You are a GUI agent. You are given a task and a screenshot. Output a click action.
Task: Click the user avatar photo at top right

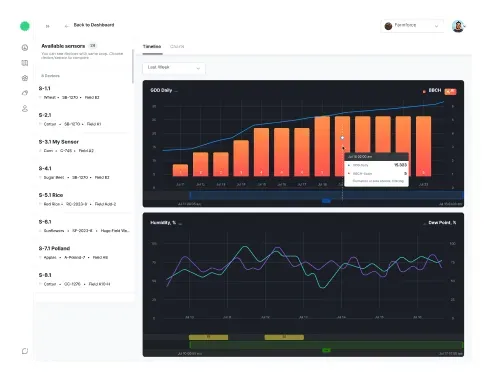(458, 26)
